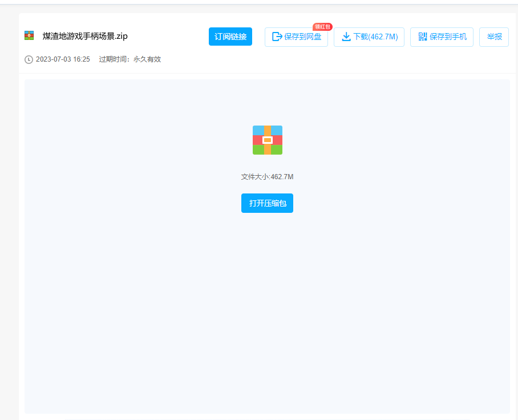Click the phone icon on 保存到手机 button
This screenshot has height=420, width=518.
pos(423,36)
